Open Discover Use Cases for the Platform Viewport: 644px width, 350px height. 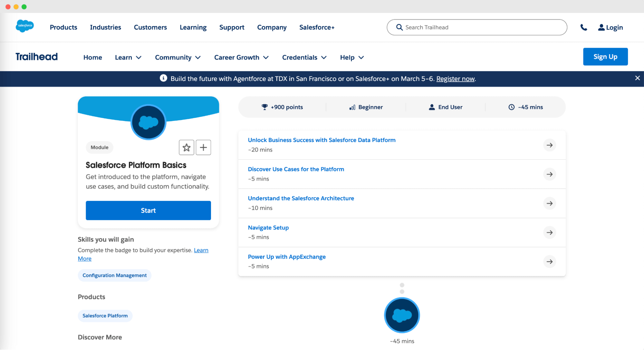pos(296,169)
